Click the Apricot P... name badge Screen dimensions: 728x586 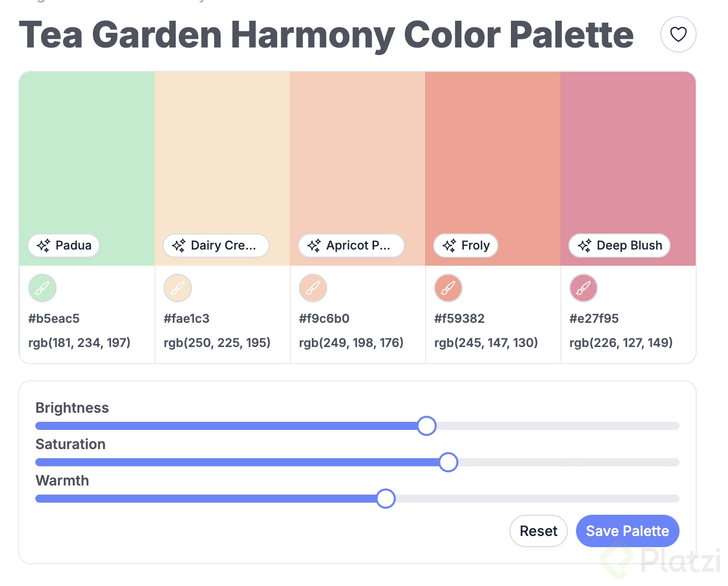pyautogui.click(x=351, y=246)
